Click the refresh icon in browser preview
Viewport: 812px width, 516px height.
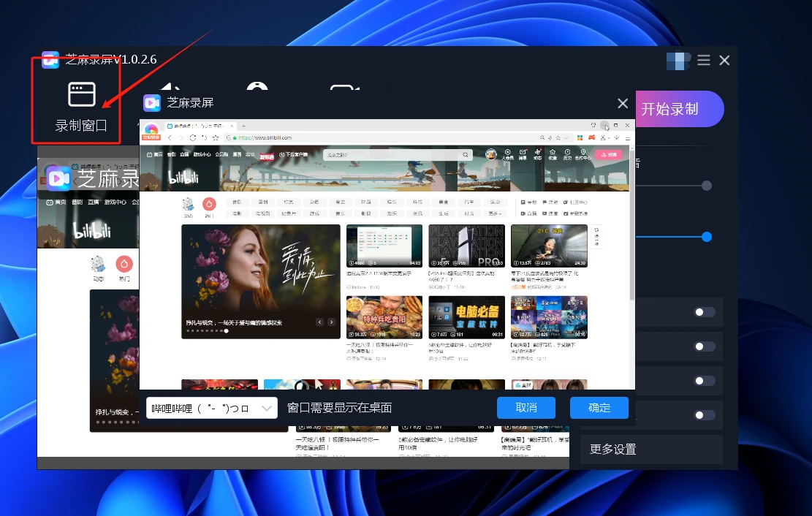click(x=193, y=137)
